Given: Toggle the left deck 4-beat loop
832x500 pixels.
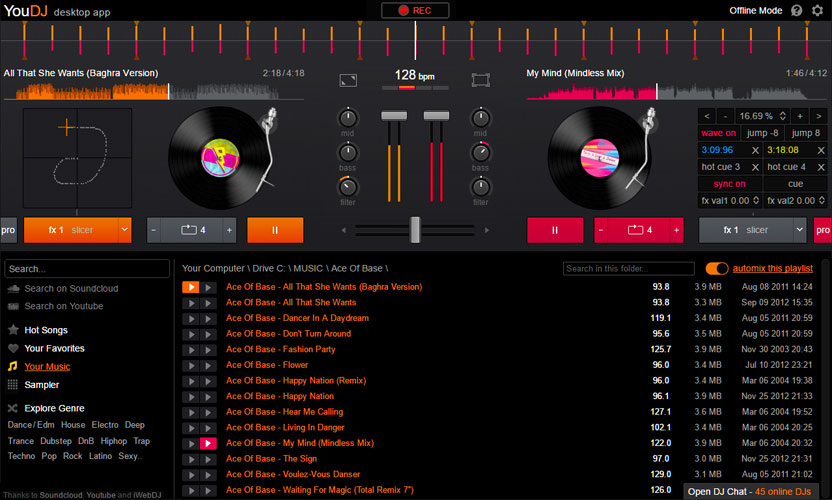Looking at the screenshot, I should [193, 230].
